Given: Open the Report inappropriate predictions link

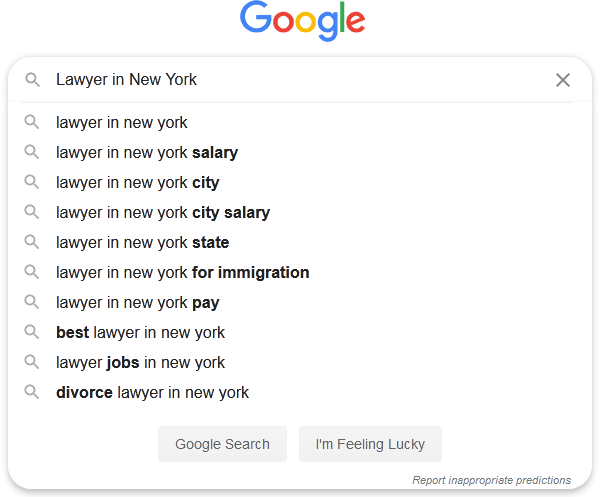Looking at the screenshot, I should [491, 480].
